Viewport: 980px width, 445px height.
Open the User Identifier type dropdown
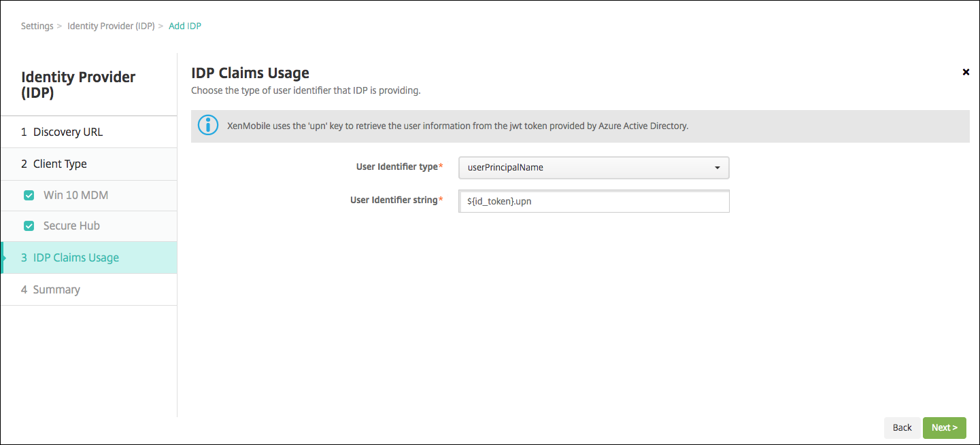point(593,167)
